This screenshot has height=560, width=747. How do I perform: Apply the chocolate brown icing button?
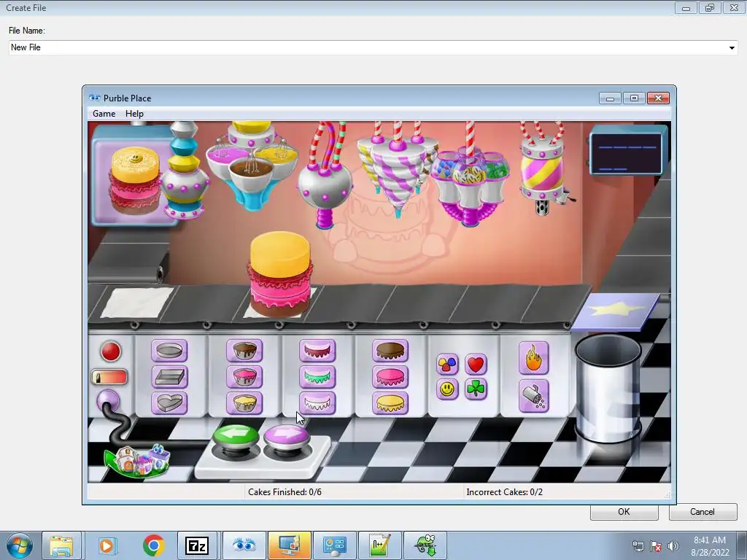click(390, 351)
